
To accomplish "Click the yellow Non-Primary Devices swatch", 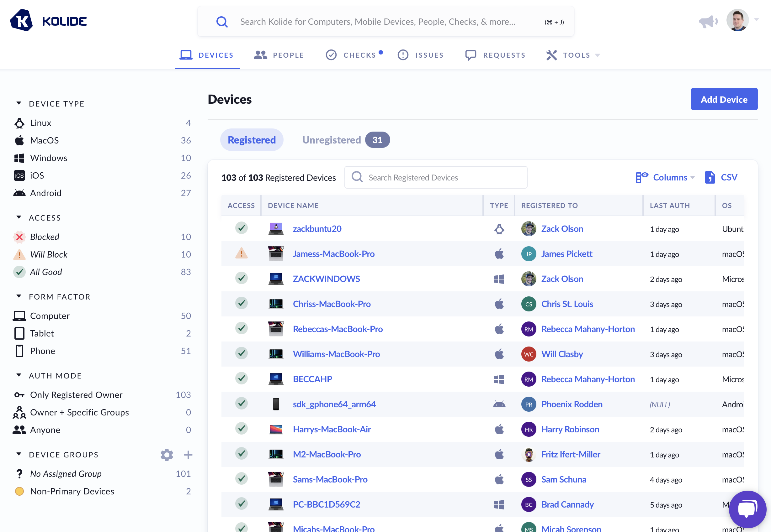I will point(19,491).
